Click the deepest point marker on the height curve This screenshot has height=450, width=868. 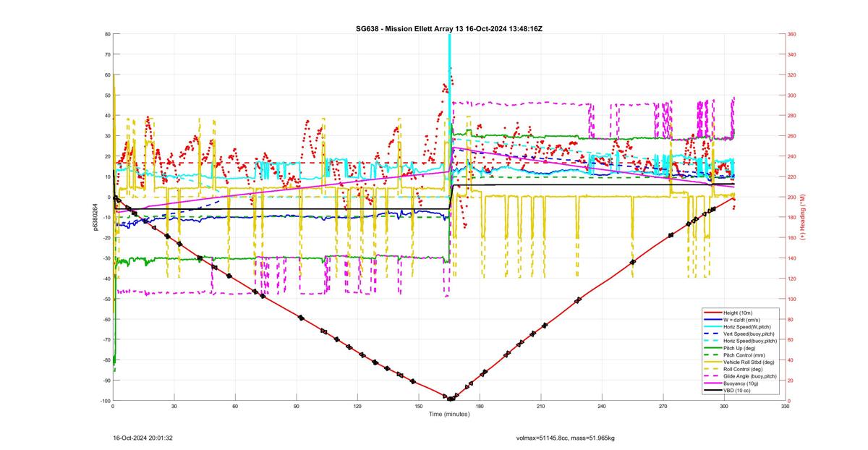click(450, 399)
